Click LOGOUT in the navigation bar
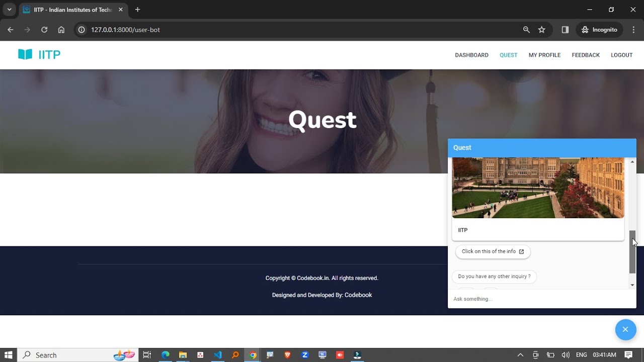Screen dimensions: 644x362 [621, 55]
